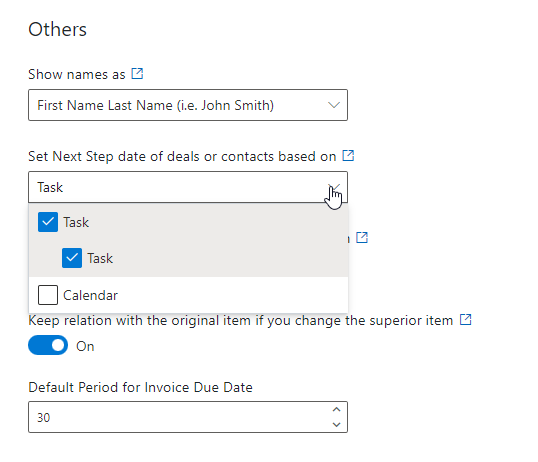Collapse the Next Step date dropdown chevron
The height and width of the screenshot is (462, 538).
point(334,187)
